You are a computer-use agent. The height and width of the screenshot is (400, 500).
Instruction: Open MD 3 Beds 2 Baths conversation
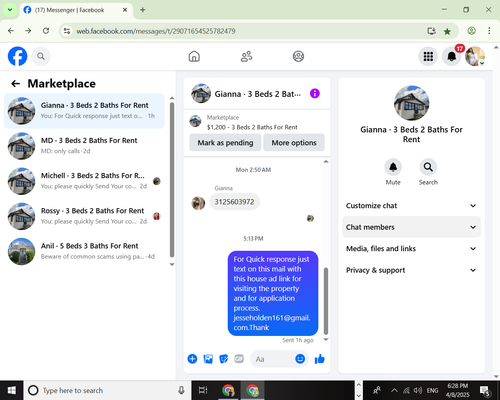pyautogui.click(x=84, y=146)
